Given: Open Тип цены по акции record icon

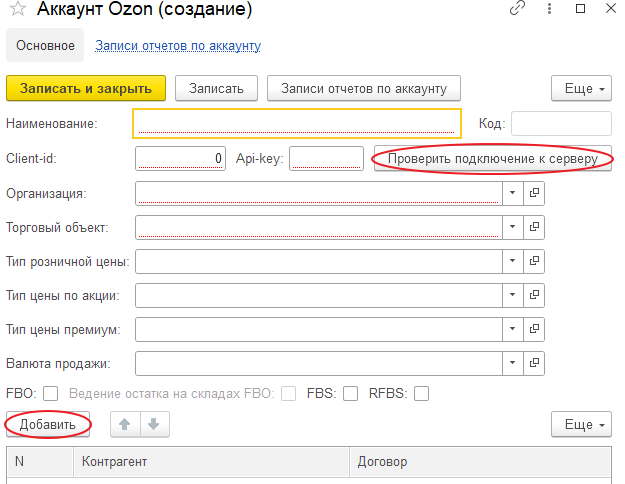Looking at the screenshot, I should (534, 295).
